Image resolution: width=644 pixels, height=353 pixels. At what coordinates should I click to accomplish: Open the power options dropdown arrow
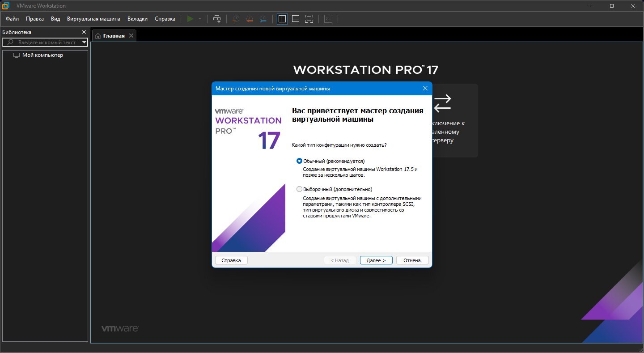pos(200,19)
